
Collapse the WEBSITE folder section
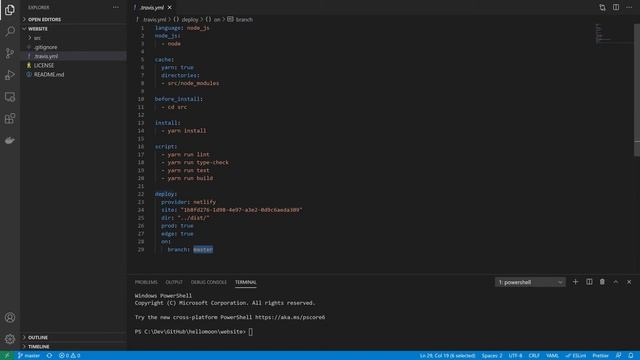[x=73, y=29]
